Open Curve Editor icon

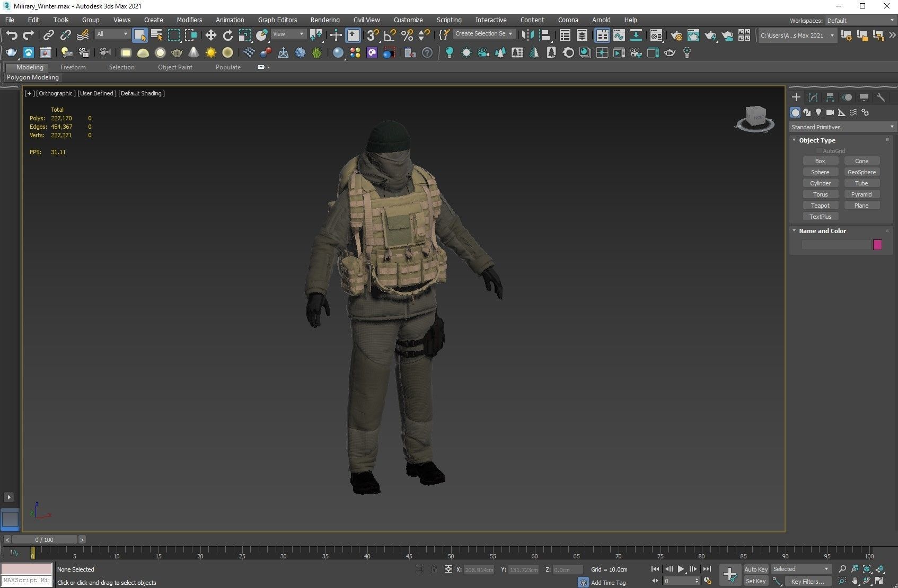click(x=619, y=35)
